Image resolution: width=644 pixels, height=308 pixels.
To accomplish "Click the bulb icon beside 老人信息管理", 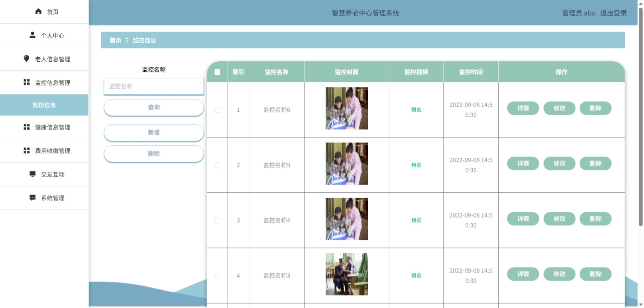I will (26, 58).
